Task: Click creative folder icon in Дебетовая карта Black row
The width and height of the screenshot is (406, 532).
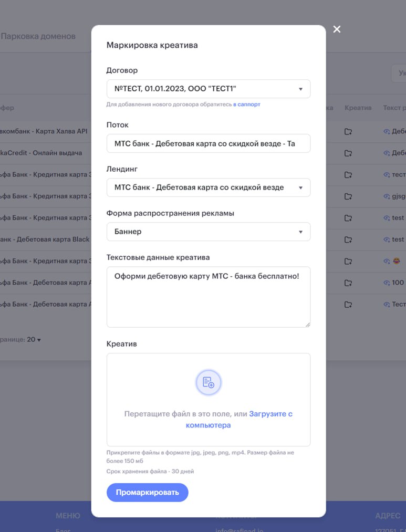Action: 348,240
